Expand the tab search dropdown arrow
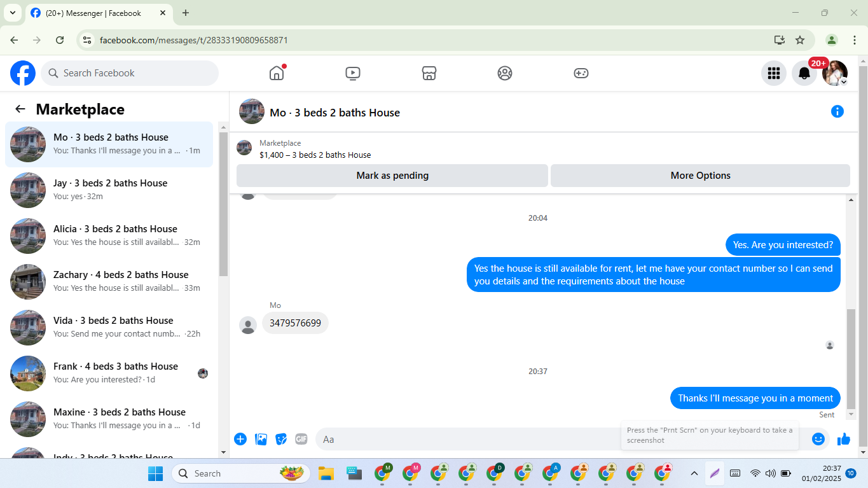 click(x=12, y=13)
